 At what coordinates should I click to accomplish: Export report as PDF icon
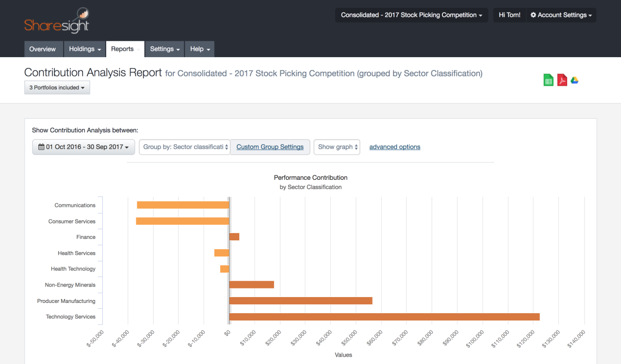pos(562,80)
